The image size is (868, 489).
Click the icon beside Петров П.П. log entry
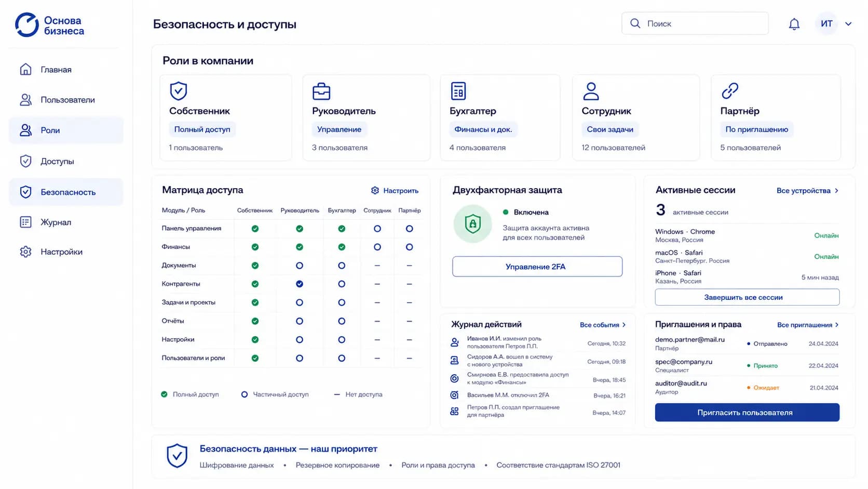coord(454,411)
